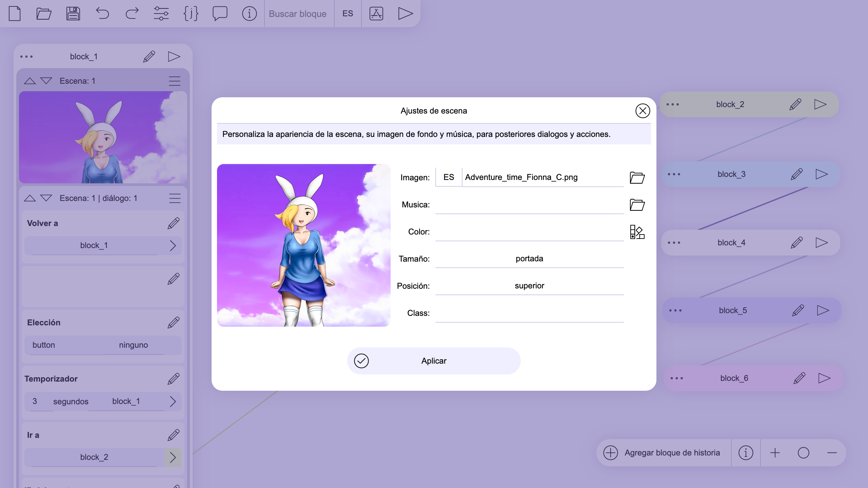The width and height of the screenshot is (868, 488).
Task: Zoom in with the plus icon
Action: coord(775,453)
